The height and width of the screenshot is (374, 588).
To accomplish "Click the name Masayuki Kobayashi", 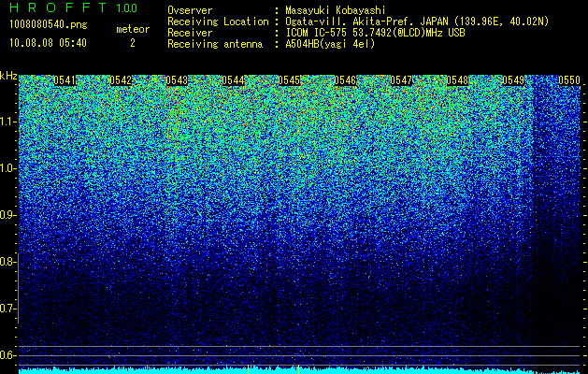I will [x=336, y=10].
